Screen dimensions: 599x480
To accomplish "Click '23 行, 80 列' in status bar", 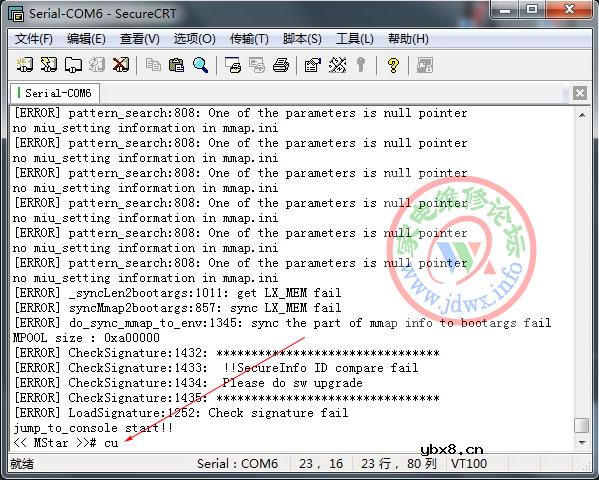I will click(x=399, y=464).
